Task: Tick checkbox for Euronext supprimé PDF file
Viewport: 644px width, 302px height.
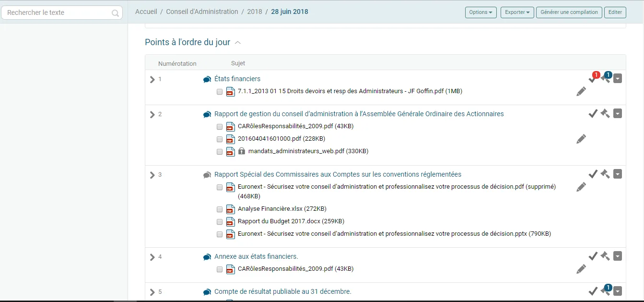Action: (219, 187)
